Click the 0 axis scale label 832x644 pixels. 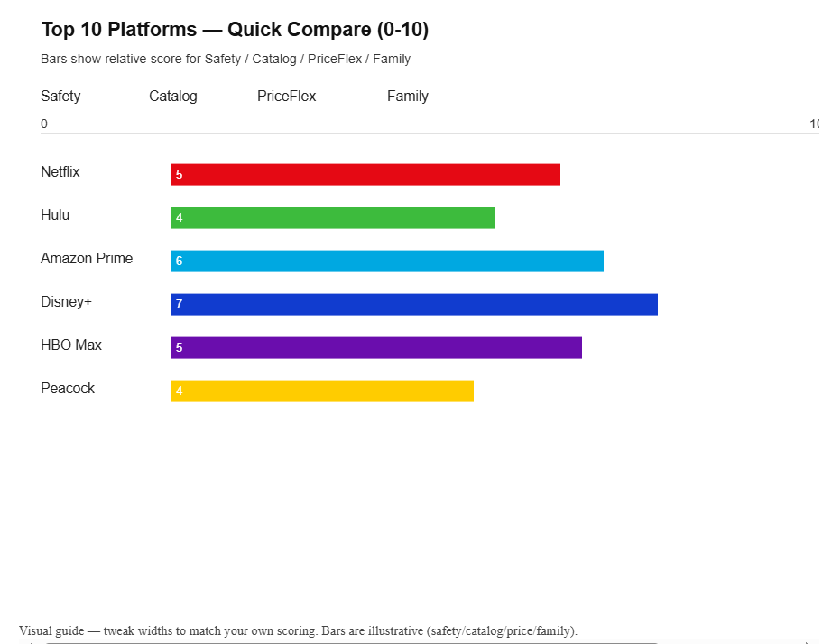[44, 124]
